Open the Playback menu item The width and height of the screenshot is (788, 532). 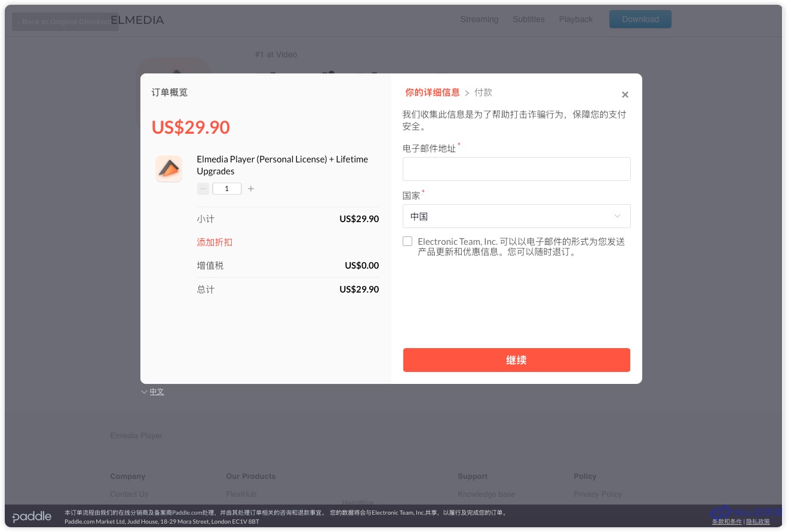[x=576, y=19]
